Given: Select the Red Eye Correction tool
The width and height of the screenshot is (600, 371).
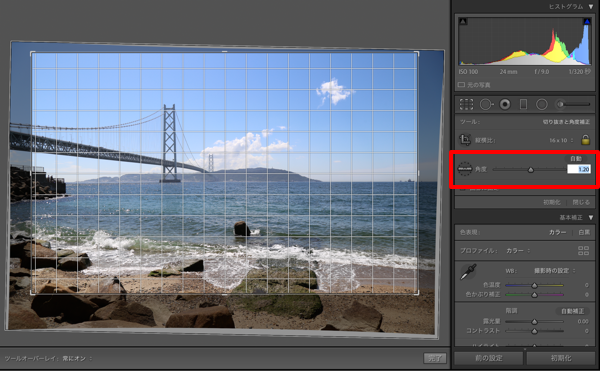Looking at the screenshot, I should 505,104.
